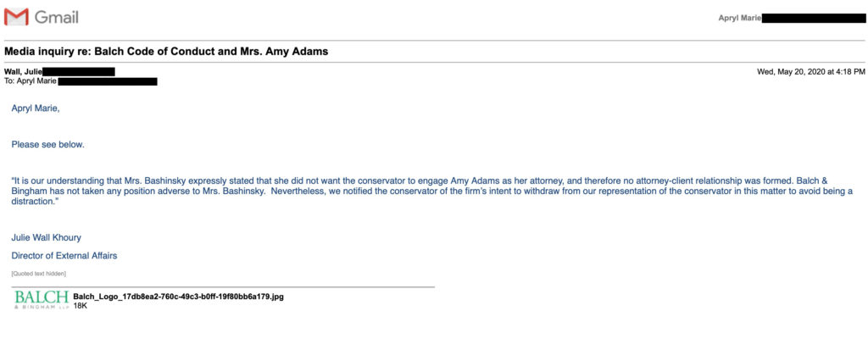
Task: Click the email subject Media inquiry heading
Action: [x=166, y=52]
